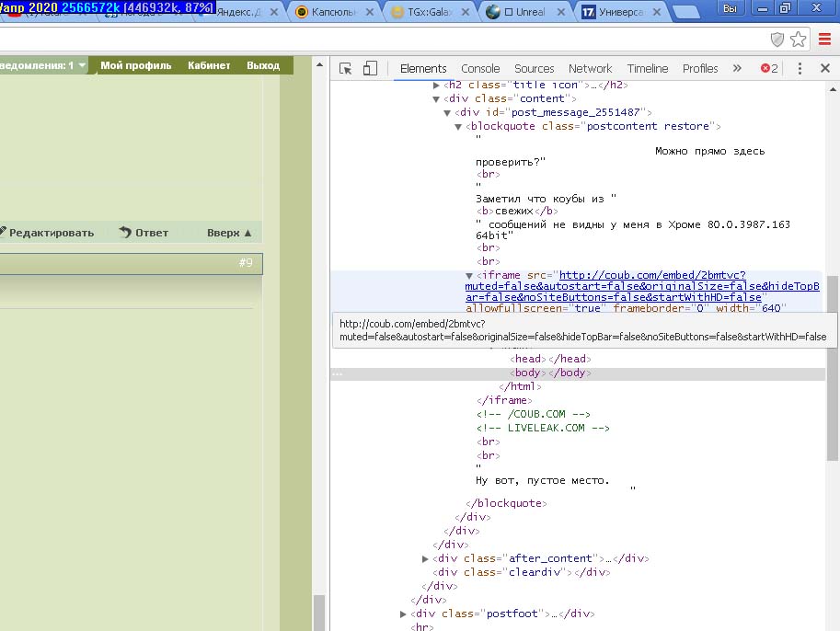The width and height of the screenshot is (840, 631).
Task: Bookmark this page with the star icon
Action: [798, 39]
